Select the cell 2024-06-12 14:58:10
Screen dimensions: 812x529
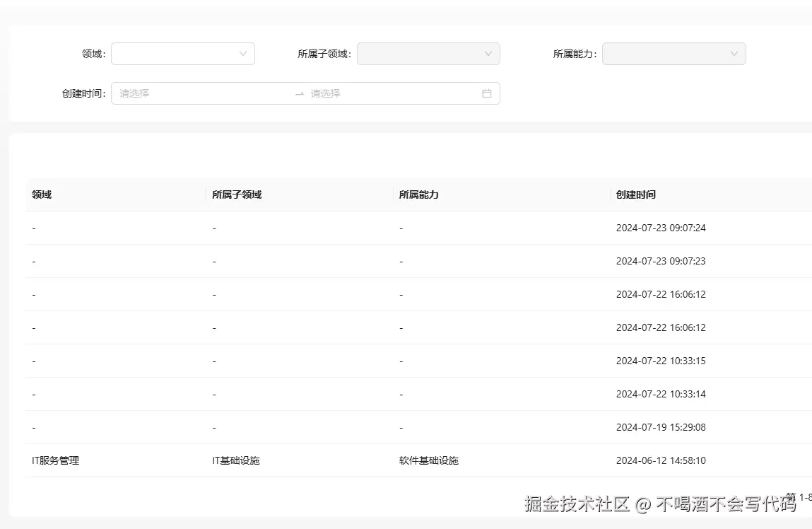tap(661, 460)
